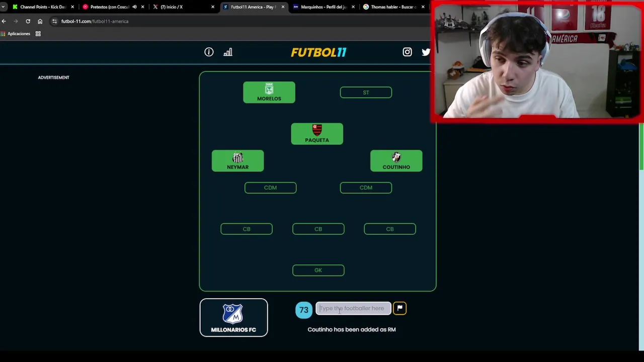The image size is (644, 362).
Task: Select the empty ST slot
Action: (x=366, y=93)
